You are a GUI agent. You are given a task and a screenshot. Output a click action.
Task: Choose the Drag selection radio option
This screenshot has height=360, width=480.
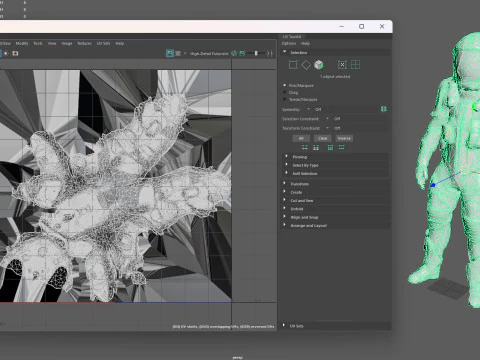pos(290,92)
